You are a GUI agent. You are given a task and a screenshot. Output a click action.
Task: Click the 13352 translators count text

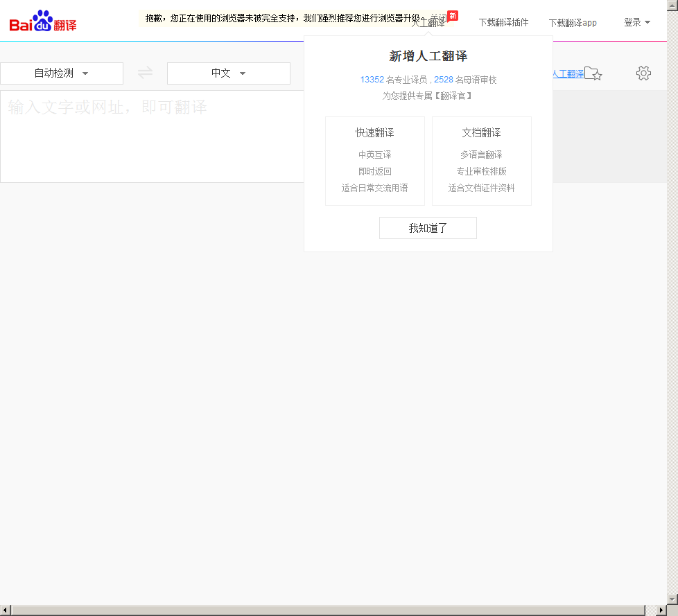[372, 80]
